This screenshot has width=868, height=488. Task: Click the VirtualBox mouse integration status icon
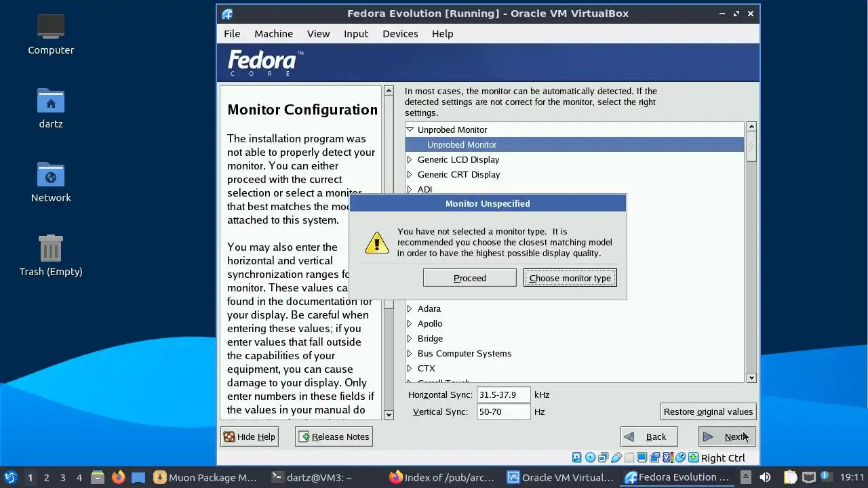(680, 457)
